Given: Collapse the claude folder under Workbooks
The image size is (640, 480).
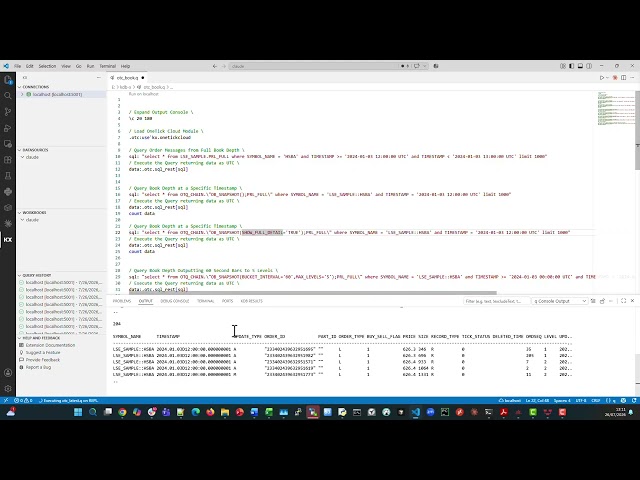Looking at the screenshot, I should pos(22,220).
